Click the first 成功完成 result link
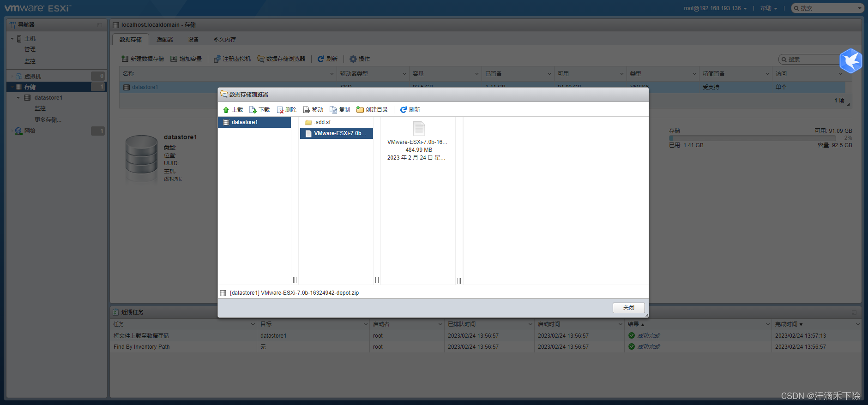This screenshot has height=405, width=868. click(x=648, y=336)
